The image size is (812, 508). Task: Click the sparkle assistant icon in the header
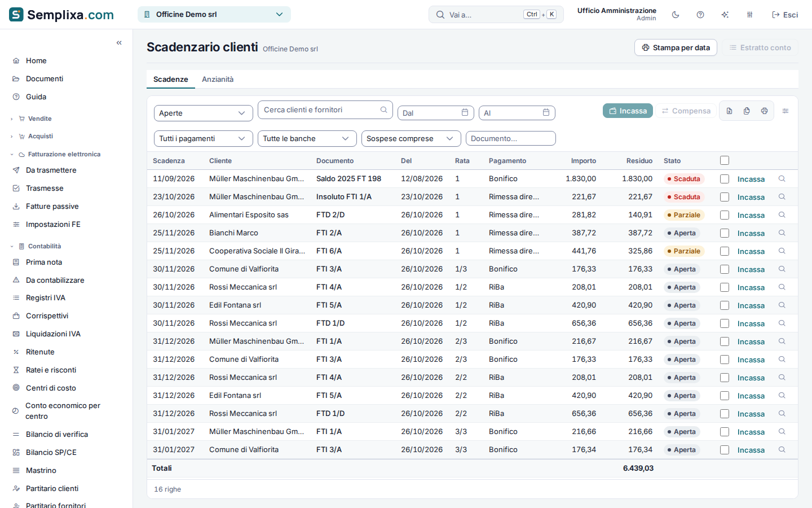click(725, 15)
